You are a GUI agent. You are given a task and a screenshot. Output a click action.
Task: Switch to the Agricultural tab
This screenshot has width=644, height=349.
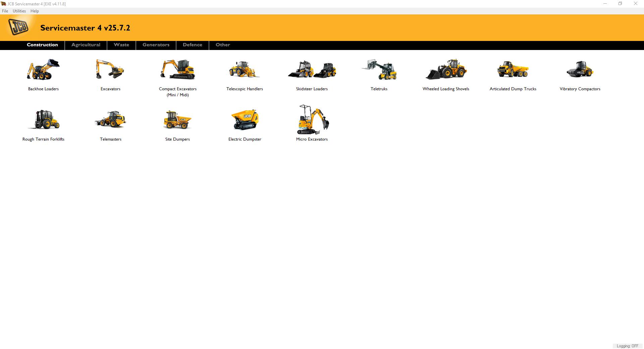pos(86,45)
